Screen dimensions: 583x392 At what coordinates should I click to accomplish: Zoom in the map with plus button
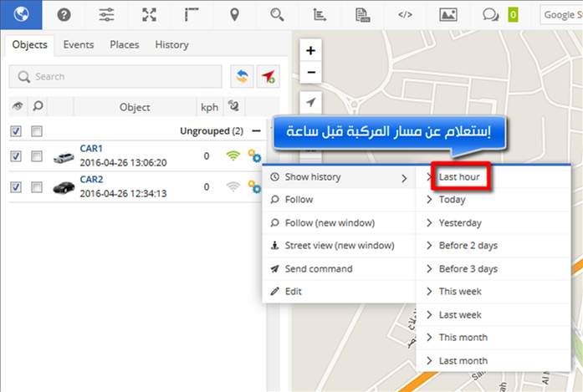click(311, 50)
